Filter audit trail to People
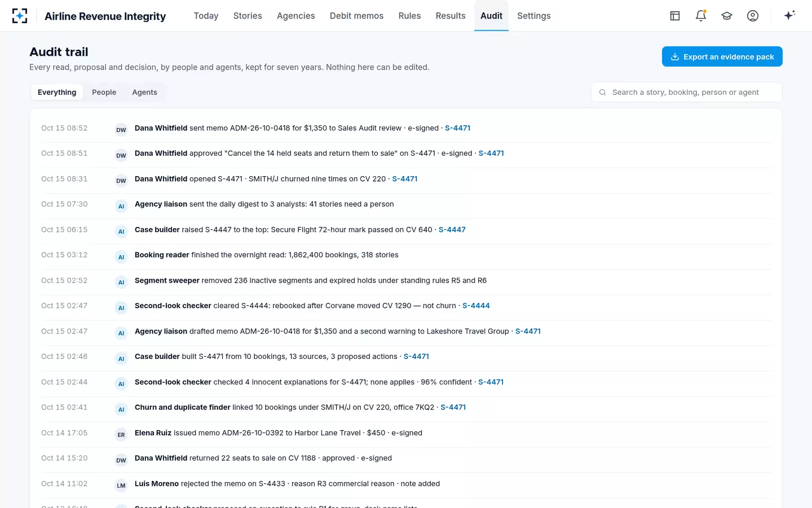 point(104,92)
